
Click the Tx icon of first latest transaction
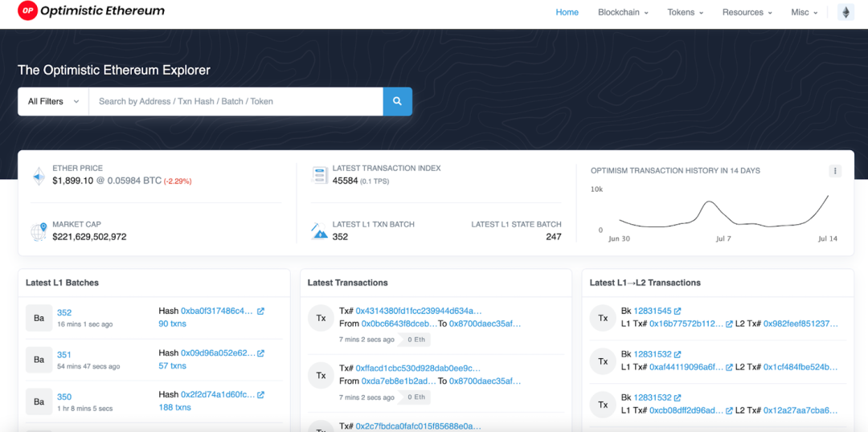[321, 318]
